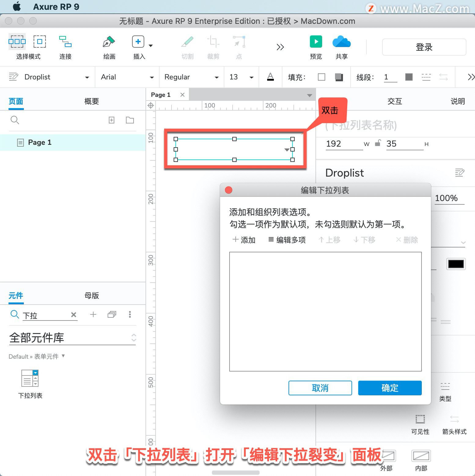Open the 全部元件库 library selector
Image resolution: width=475 pixels, height=476 pixels.
tap(73, 338)
